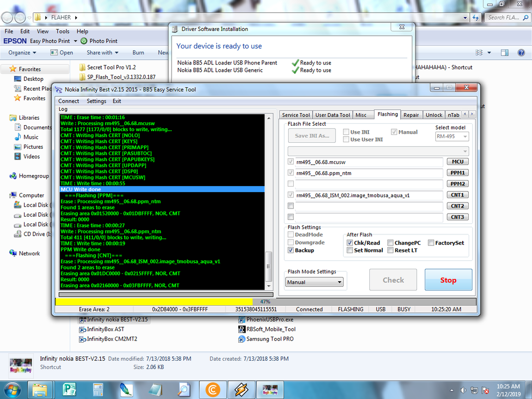Open Winamp lightning icon on taskbar
The height and width of the screenshot is (399, 532).
pos(241,390)
